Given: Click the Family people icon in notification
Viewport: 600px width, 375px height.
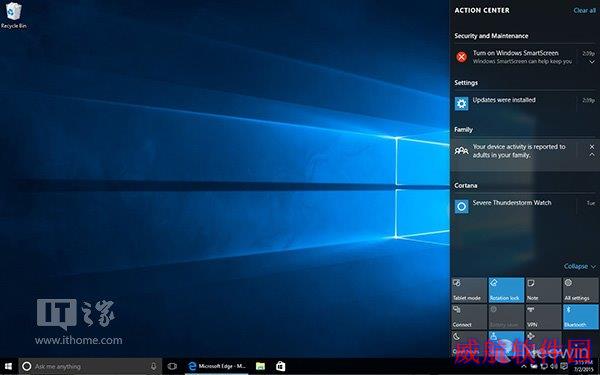Looking at the screenshot, I should tap(461, 151).
